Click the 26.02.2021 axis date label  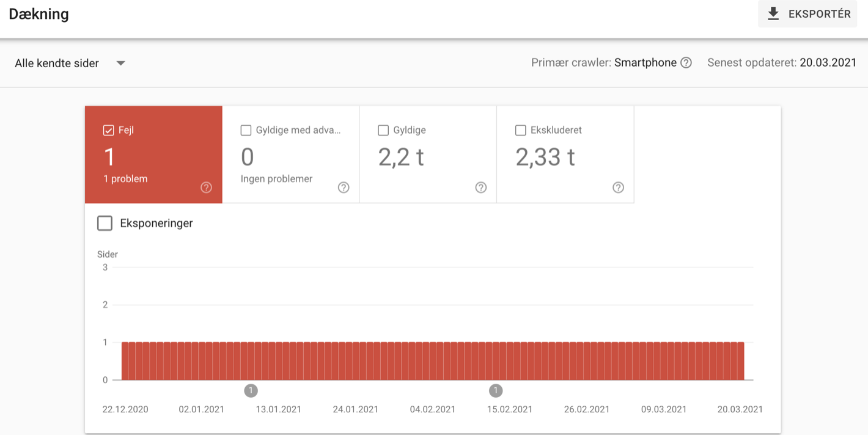click(x=586, y=409)
